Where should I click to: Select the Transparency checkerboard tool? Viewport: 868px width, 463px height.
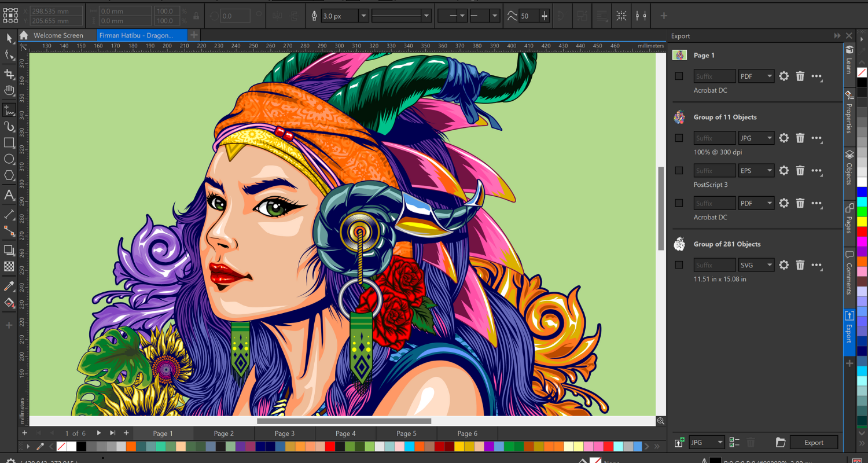[9, 267]
